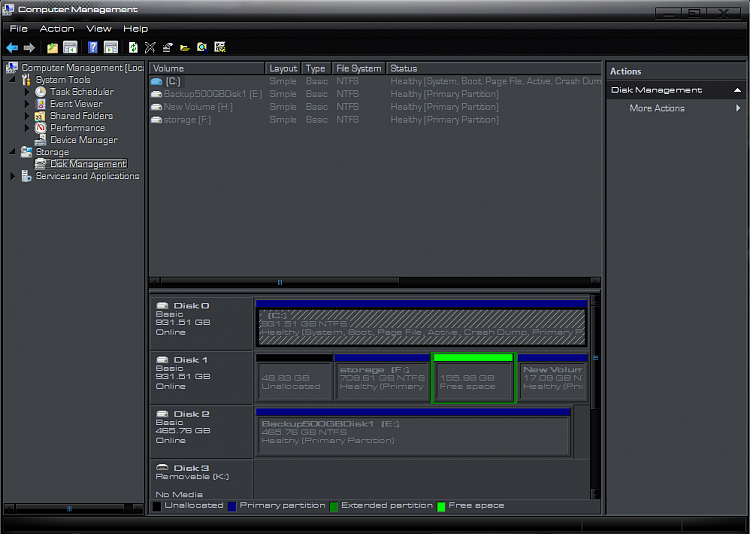Screen dimensions: 750x534
Task: Sort by the Status column header
Action: (x=494, y=68)
